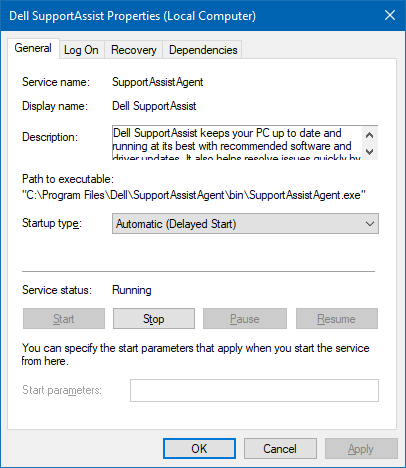This screenshot has height=468, width=406.
Task: Open the Startup type dropdown
Action: (x=245, y=224)
